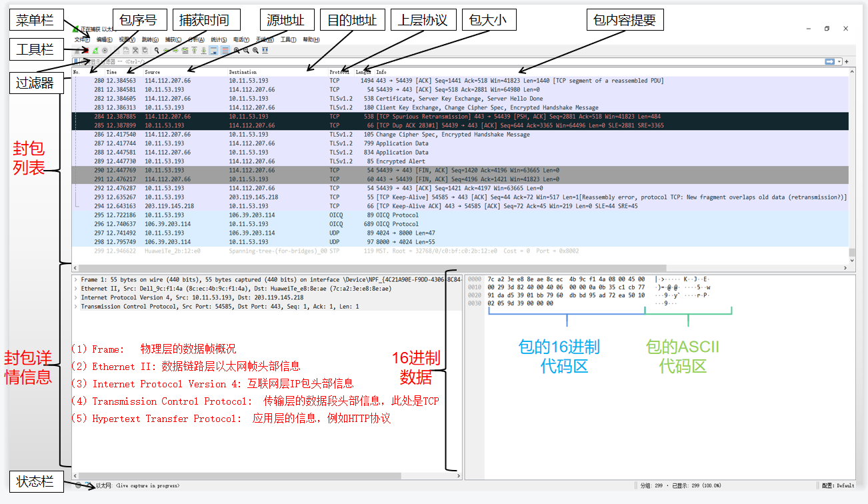Open the 统计 (Statistics) menu
Viewport: 868px width, 504px height.
point(219,39)
